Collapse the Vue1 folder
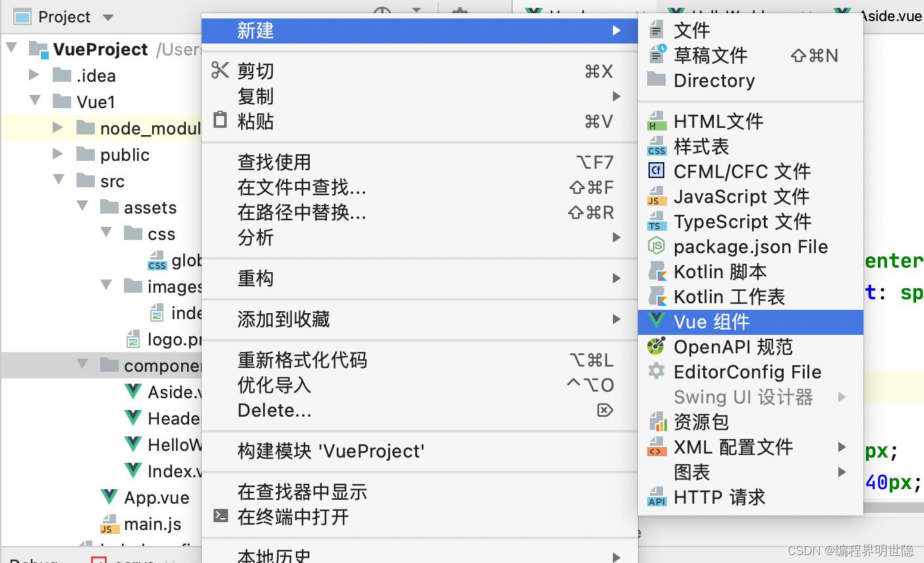This screenshot has height=563, width=924. [35, 100]
